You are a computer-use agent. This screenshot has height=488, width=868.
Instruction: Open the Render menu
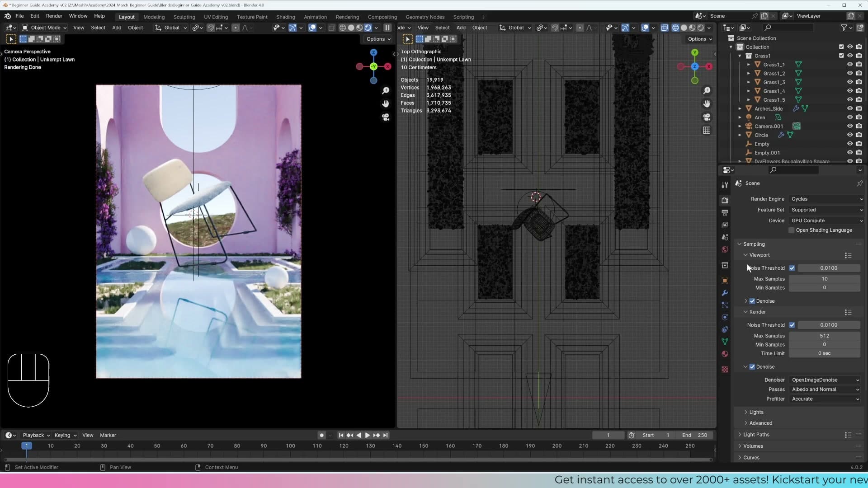click(54, 16)
